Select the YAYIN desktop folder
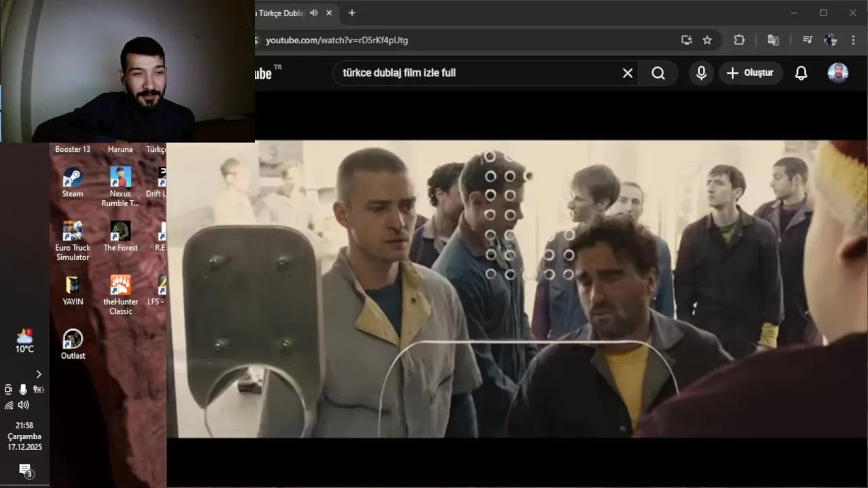 coord(73,291)
